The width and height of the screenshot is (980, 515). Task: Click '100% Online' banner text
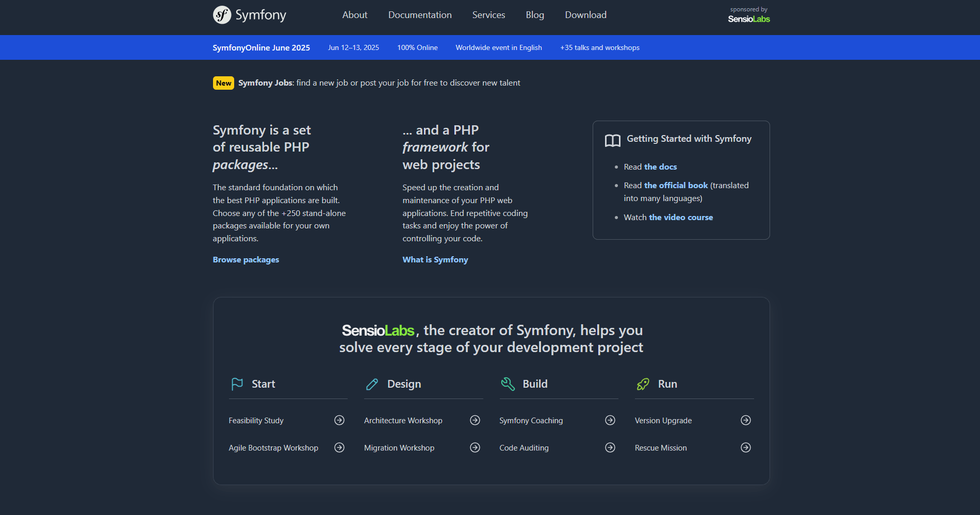click(417, 47)
